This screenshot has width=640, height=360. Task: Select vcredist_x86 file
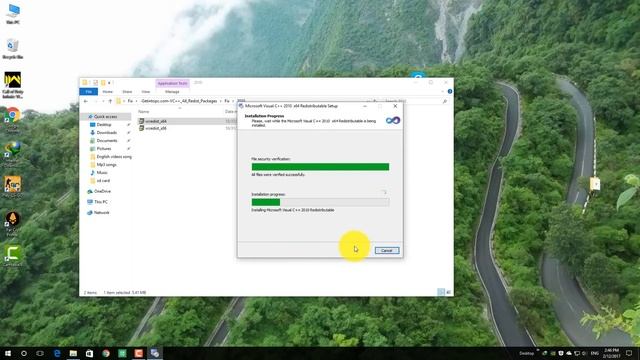pos(156,128)
